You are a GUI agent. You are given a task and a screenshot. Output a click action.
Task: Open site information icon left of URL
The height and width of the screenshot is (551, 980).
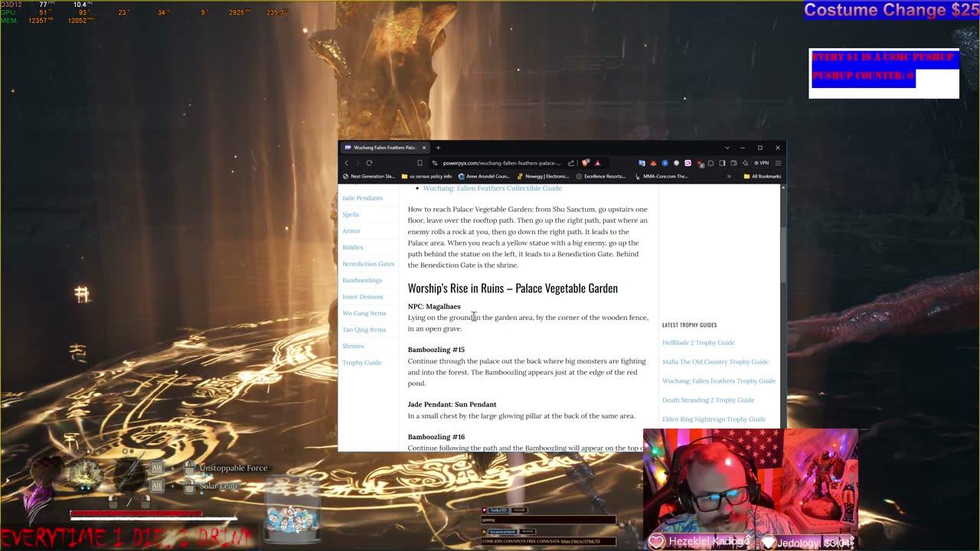(435, 162)
